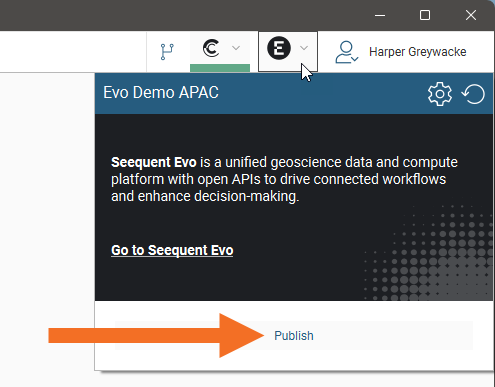The width and height of the screenshot is (495, 387).
Task: Click the Evo "E" logo icon
Action: point(279,48)
